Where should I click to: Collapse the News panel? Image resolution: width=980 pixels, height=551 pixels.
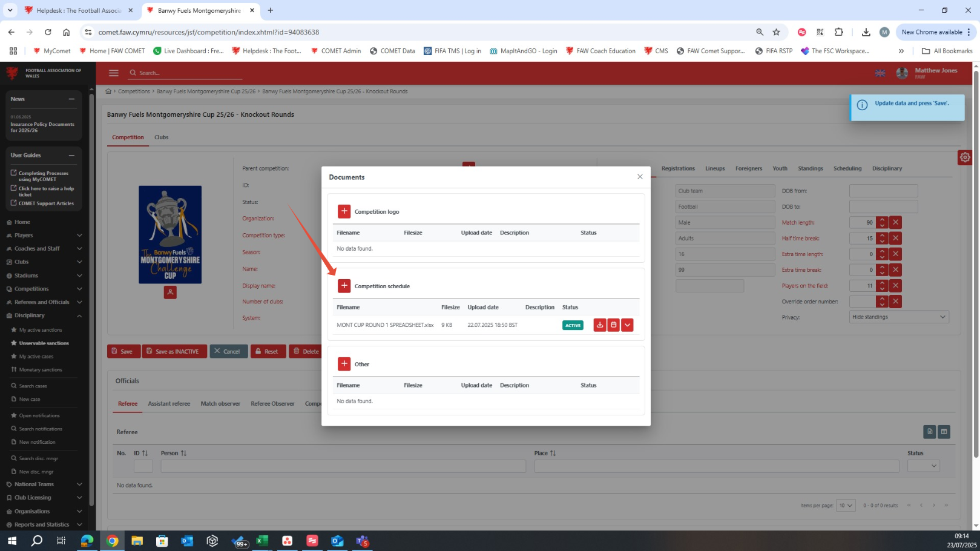[x=71, y=99]
